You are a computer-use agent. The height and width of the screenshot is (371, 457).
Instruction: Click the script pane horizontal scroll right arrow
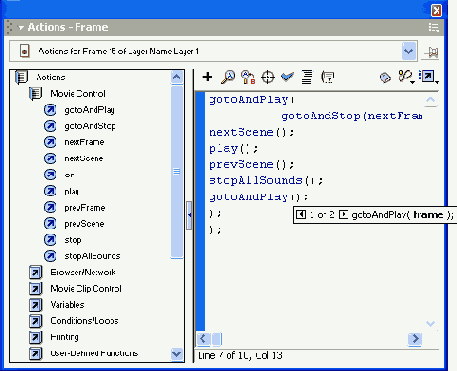[x=415, y=339]
